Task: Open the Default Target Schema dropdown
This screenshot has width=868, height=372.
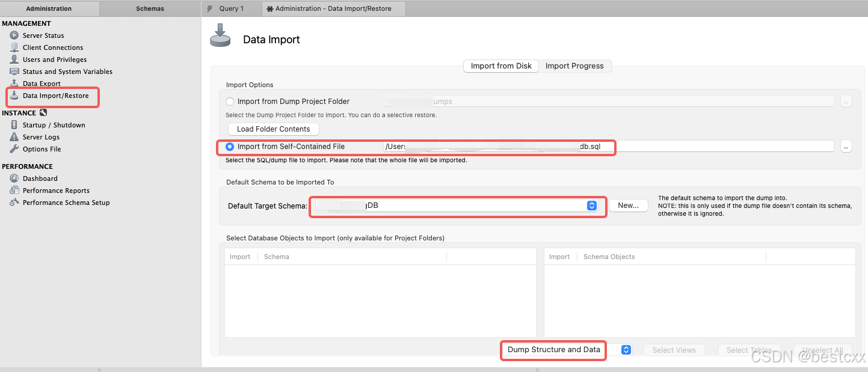Action: point(457,206)
